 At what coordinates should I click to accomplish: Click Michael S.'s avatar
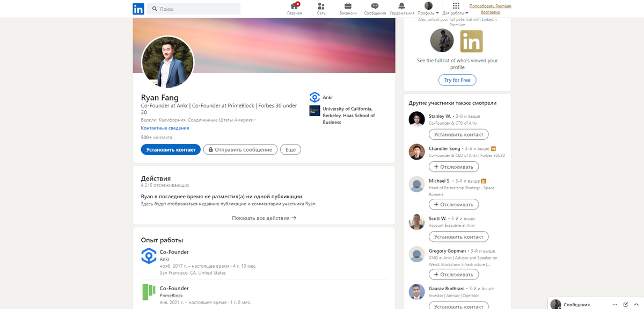417,184
